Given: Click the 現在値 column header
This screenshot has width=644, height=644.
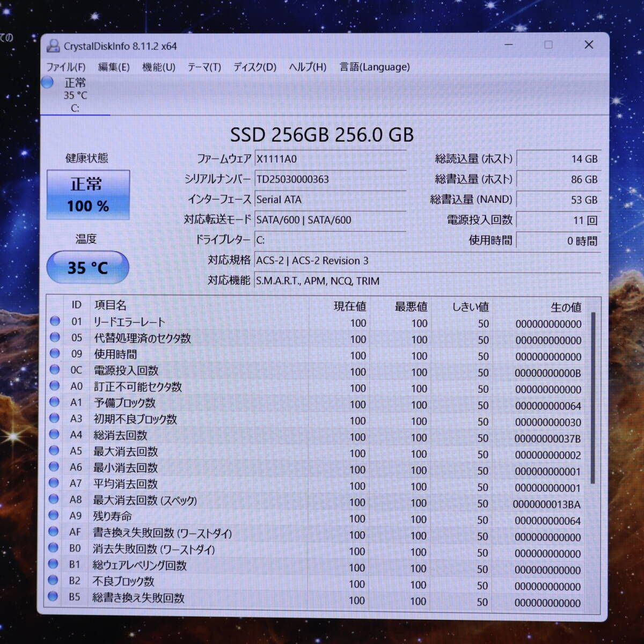Looking at the screenshot, I should click(x=350, y=306).
